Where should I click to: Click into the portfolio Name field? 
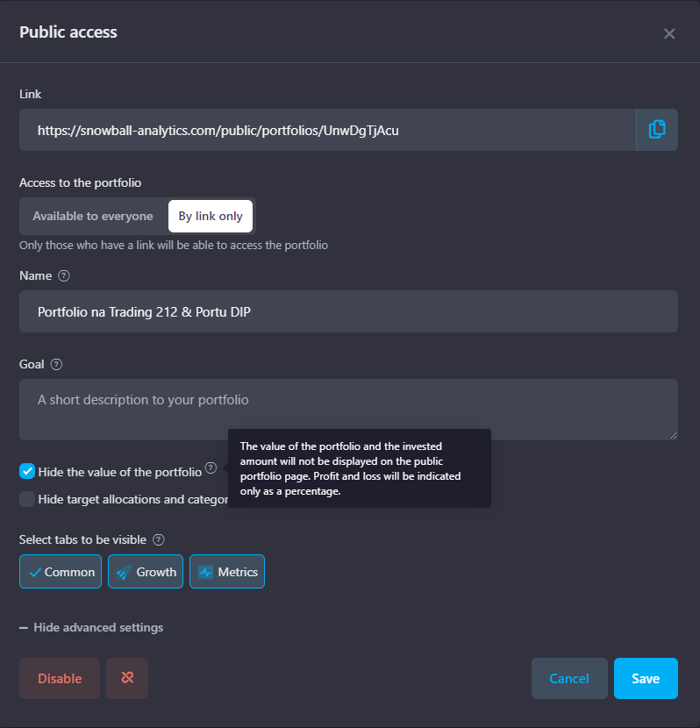click(348, 311)
